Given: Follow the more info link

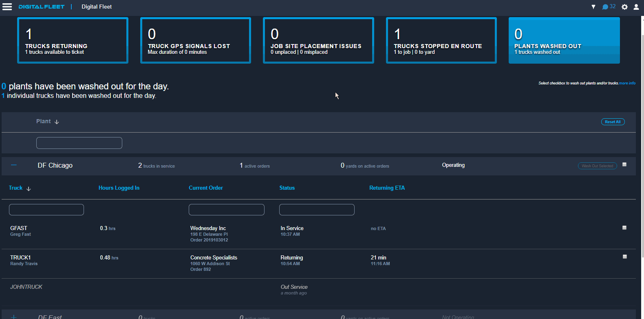Looking at the screenshot, I should tap(627, 83).
